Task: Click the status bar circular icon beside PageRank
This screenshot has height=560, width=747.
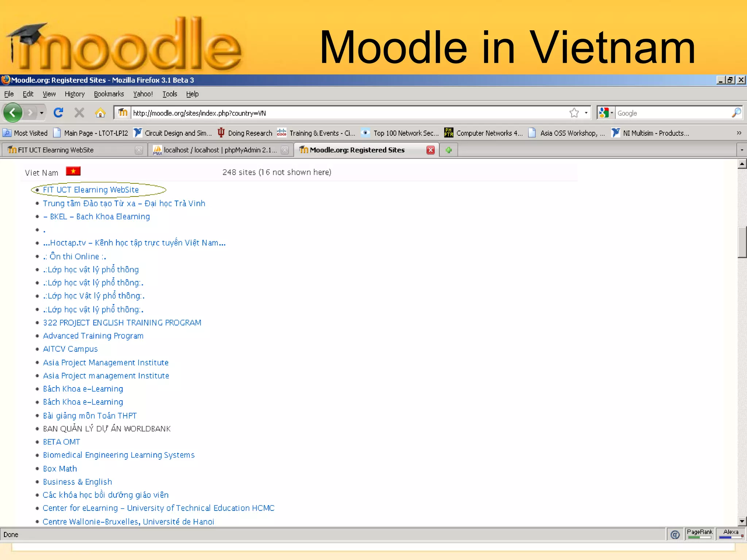Action: pos(675,534)
